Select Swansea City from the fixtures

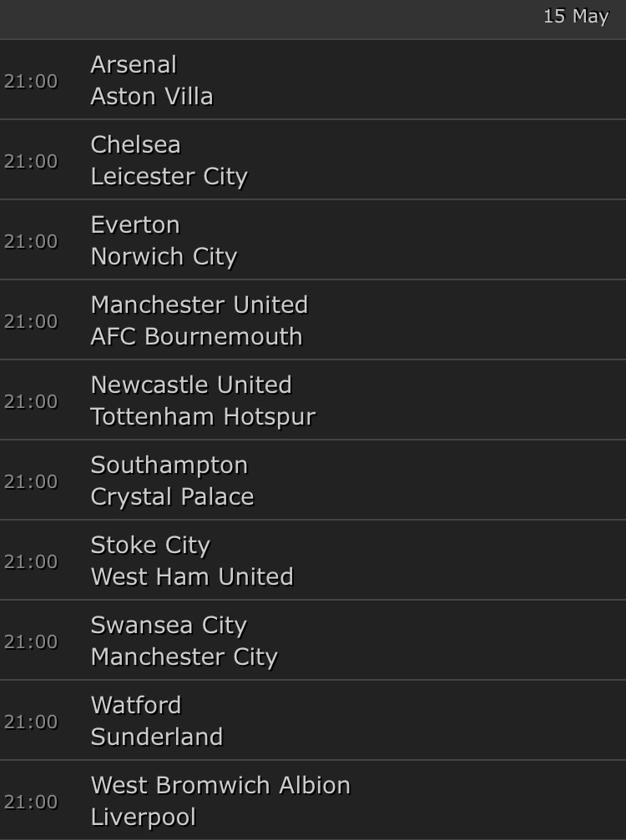point(169,625)
